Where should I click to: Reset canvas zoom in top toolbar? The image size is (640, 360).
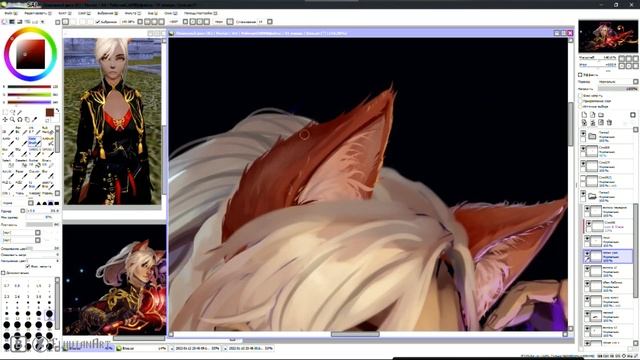(x=161, y=22)
